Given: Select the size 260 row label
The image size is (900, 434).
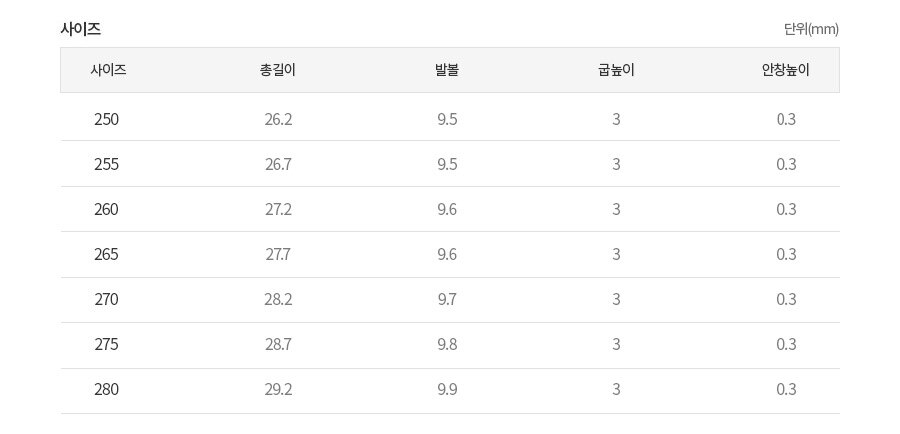Looking at the screenshot, I should [106, 210].
